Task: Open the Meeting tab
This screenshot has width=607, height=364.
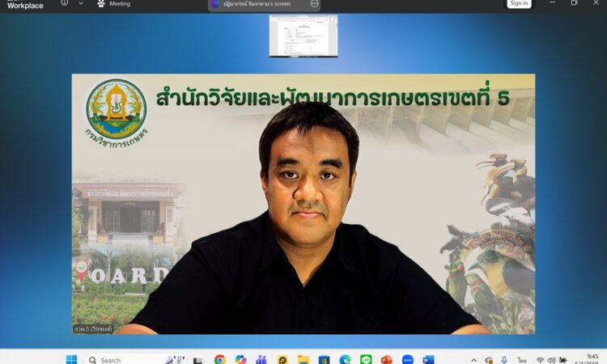Action: coord(114,4)
